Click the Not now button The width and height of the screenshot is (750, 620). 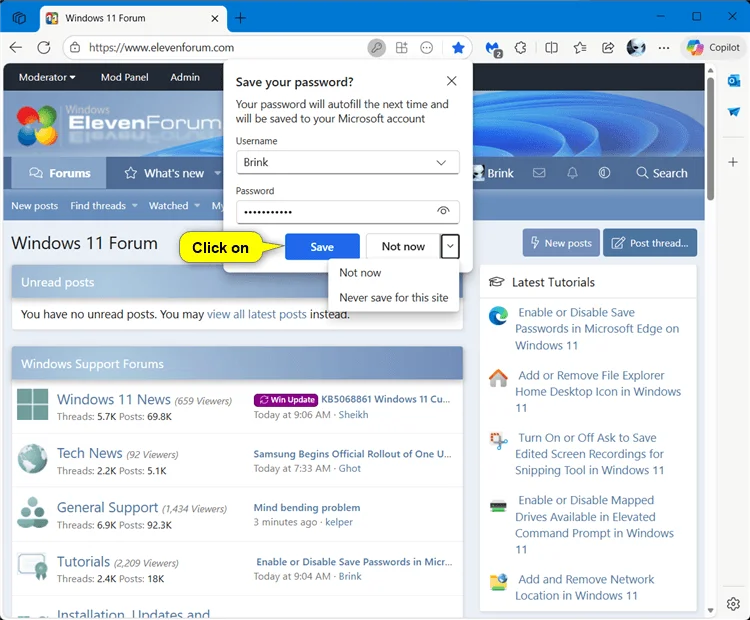(403, 246)
